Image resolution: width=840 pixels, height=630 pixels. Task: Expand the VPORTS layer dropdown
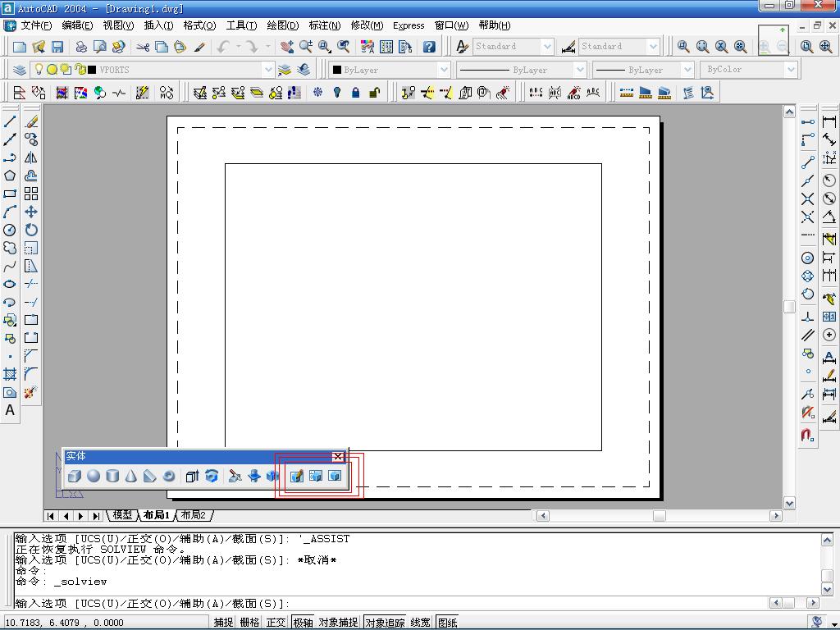tap(268, 70)
